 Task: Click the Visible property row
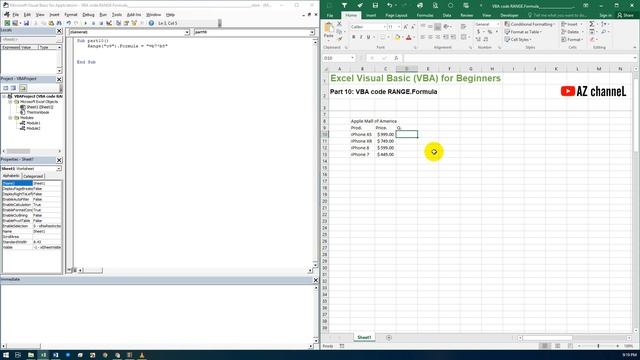click(32, 247)
